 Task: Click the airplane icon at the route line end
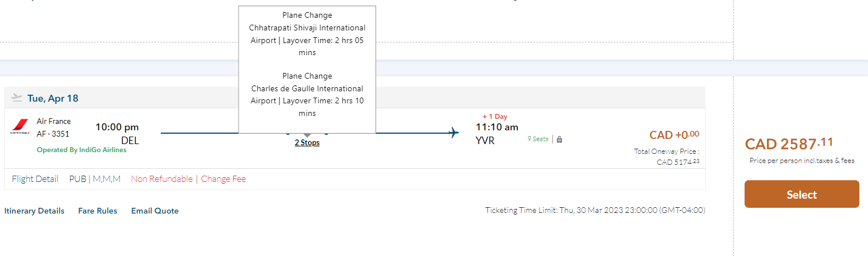[454, 133]
